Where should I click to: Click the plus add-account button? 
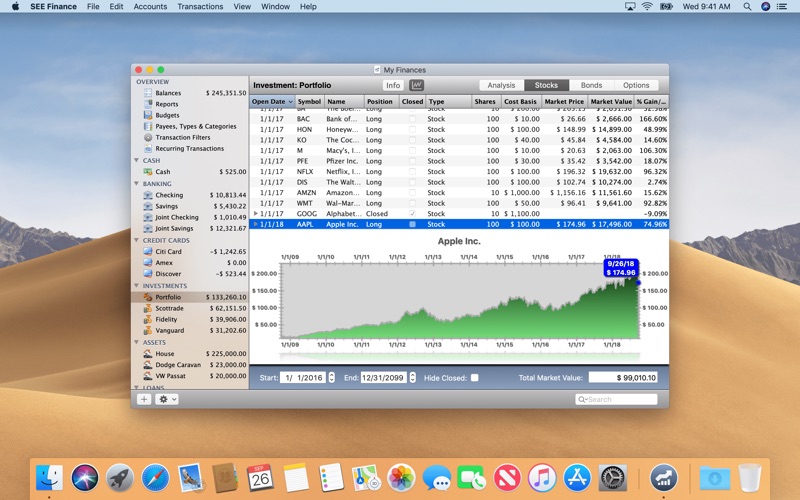click(x=144, y=399)
